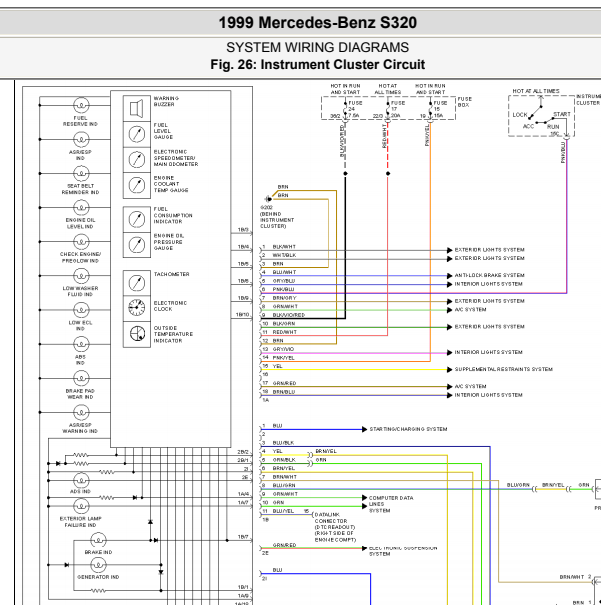
Task: Select the Electronic Clock symbol
Action: click(137, 308)
